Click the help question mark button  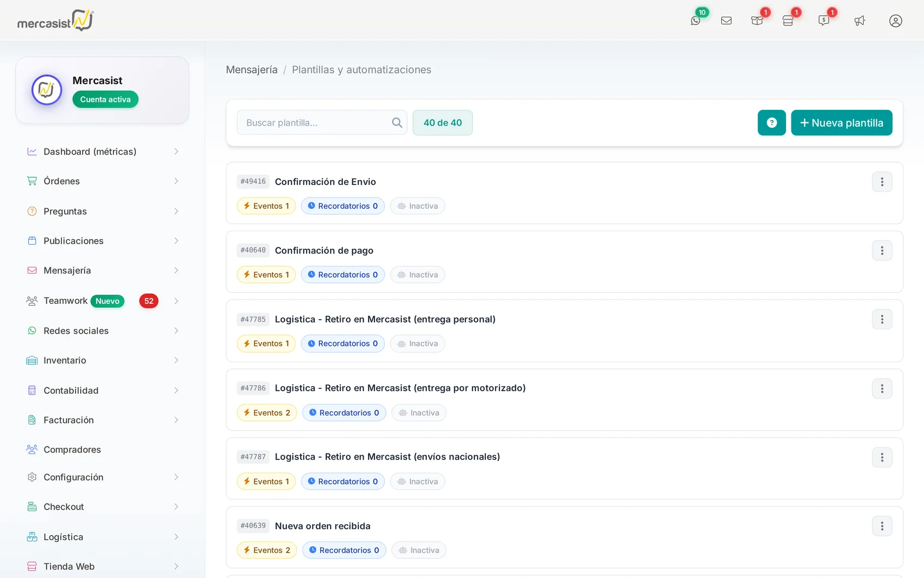click(x=771, y=123)
